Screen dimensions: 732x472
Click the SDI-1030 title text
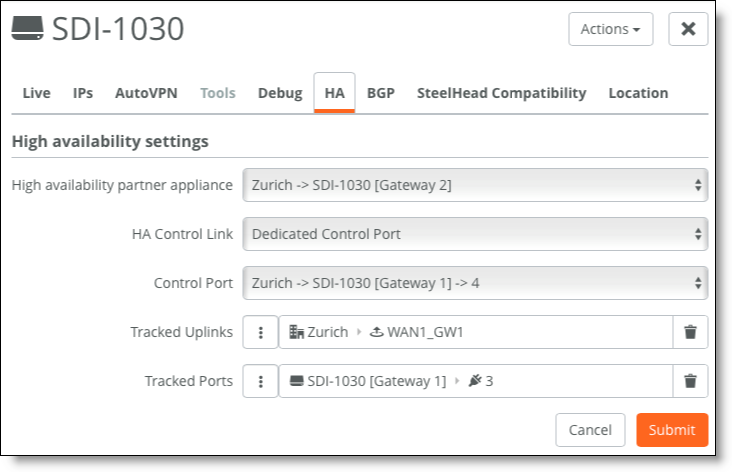coord(118,29)
